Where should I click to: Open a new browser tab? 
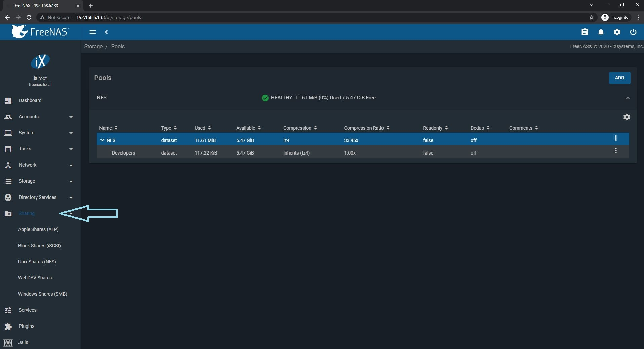coord(91,5)
